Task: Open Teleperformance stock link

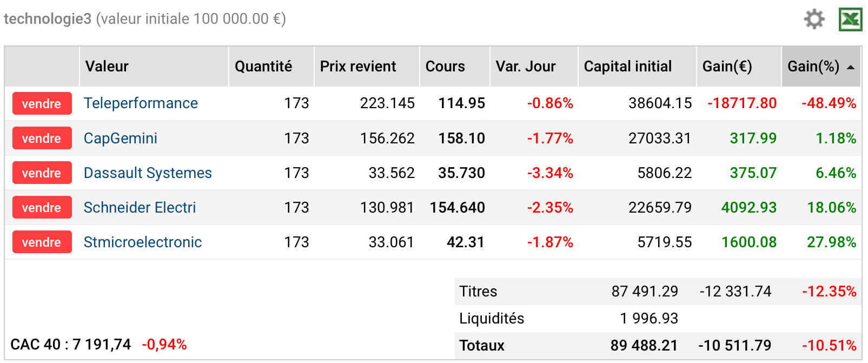Action: pos(141,103)
